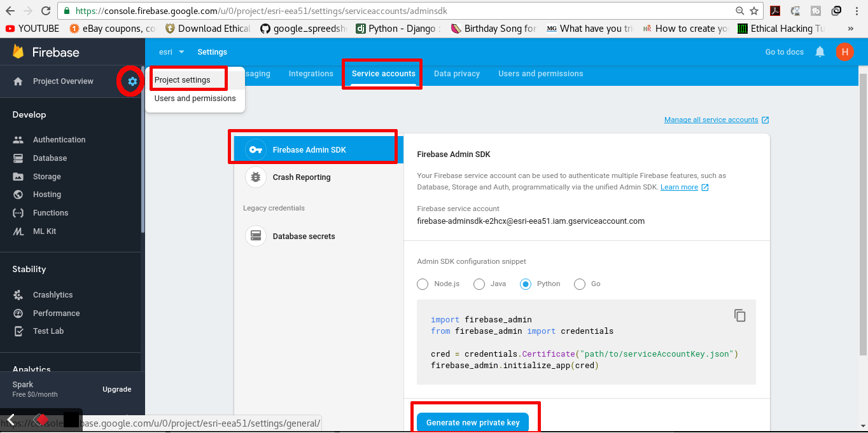Viewport: 868px width, 433px height.
Task: Click the chain link extension icon
Action: click(x=836, y=11)
